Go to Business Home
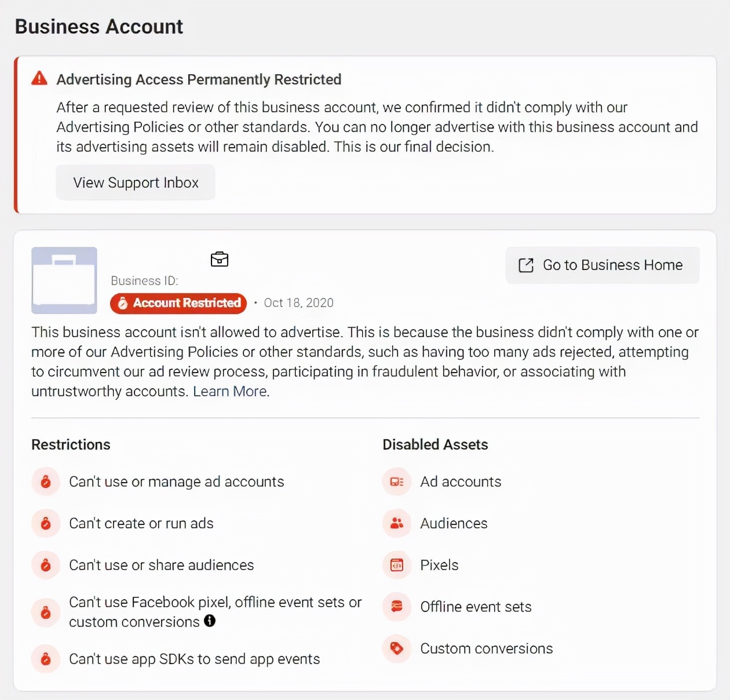The image size is (730, 700). (603, 265)
